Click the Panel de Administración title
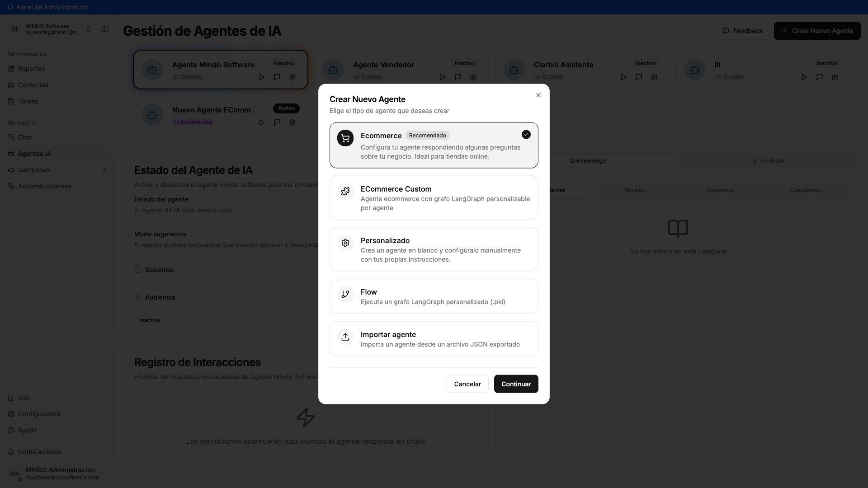Screen dimensions: 868x488 click(x=52, y=7)
